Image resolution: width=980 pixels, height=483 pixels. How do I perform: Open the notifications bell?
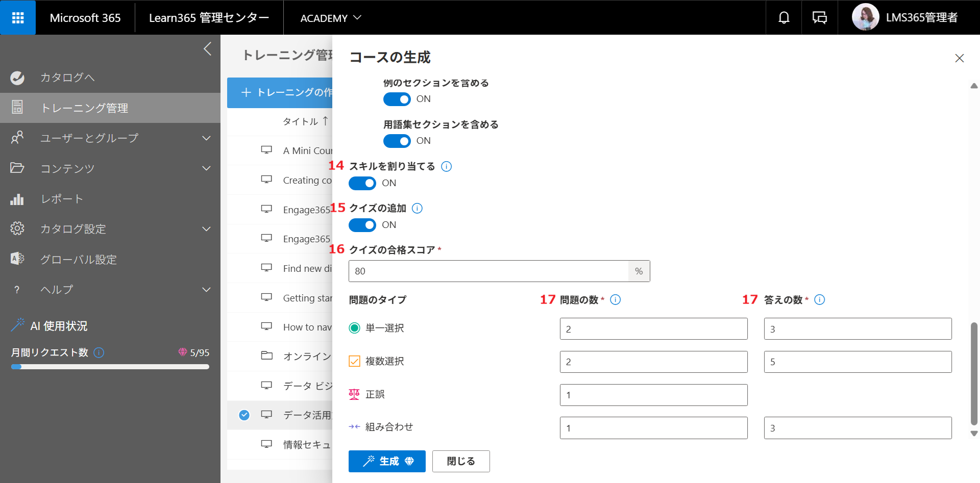coord(784,18)
